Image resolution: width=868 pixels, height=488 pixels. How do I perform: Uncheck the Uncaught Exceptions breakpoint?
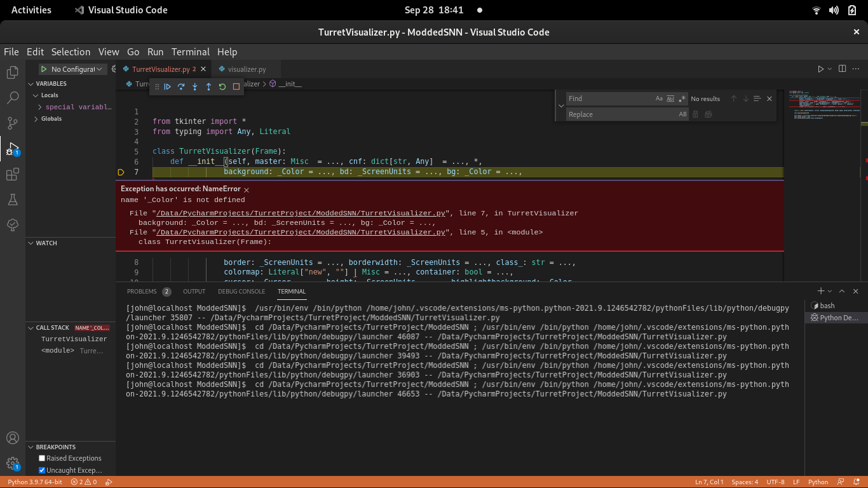41,470
